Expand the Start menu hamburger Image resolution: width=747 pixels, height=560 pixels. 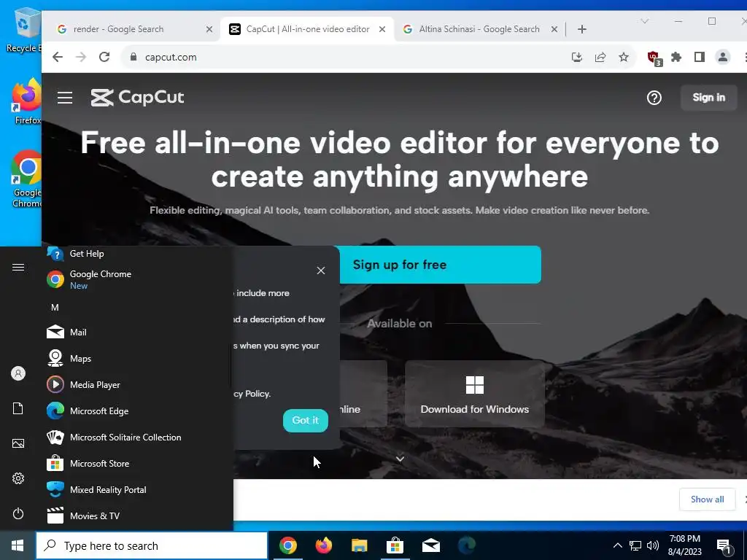[18, 267]
